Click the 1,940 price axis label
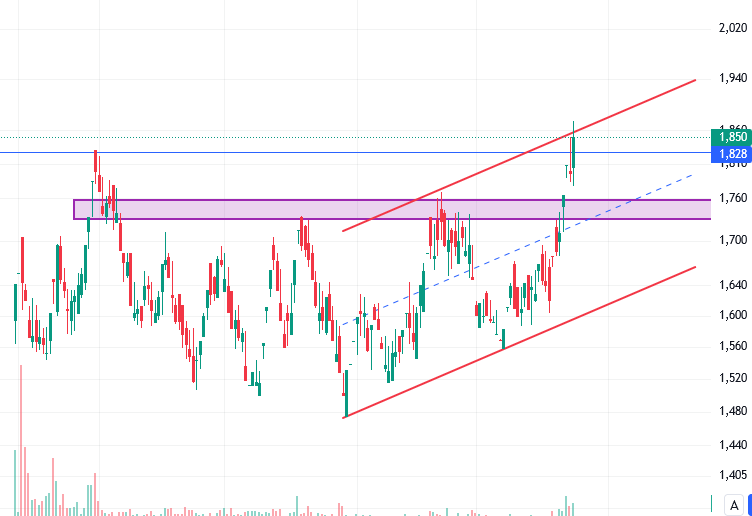This screenshot has width=752, height=516. (x=733, y=78)
